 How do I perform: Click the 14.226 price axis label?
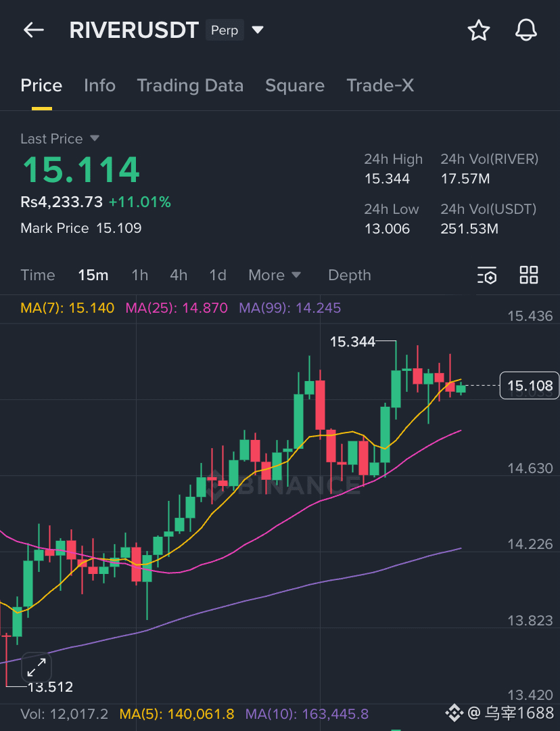click(530, 544)
